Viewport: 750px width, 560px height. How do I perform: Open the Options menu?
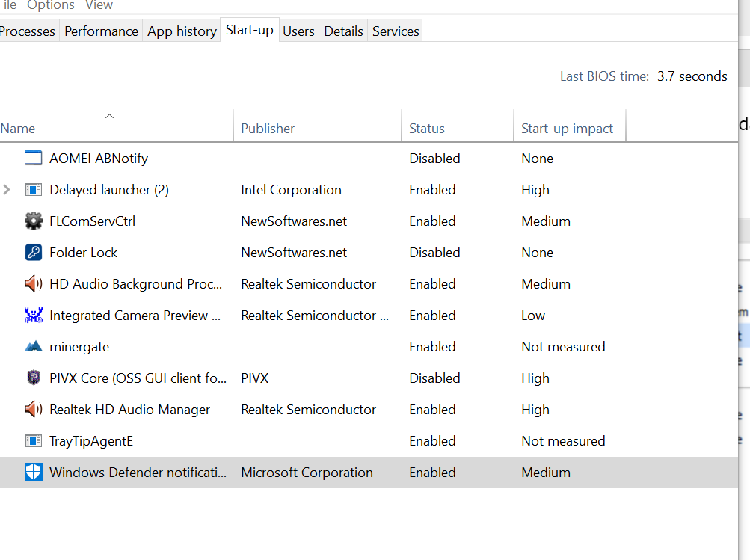pos(51,5)
